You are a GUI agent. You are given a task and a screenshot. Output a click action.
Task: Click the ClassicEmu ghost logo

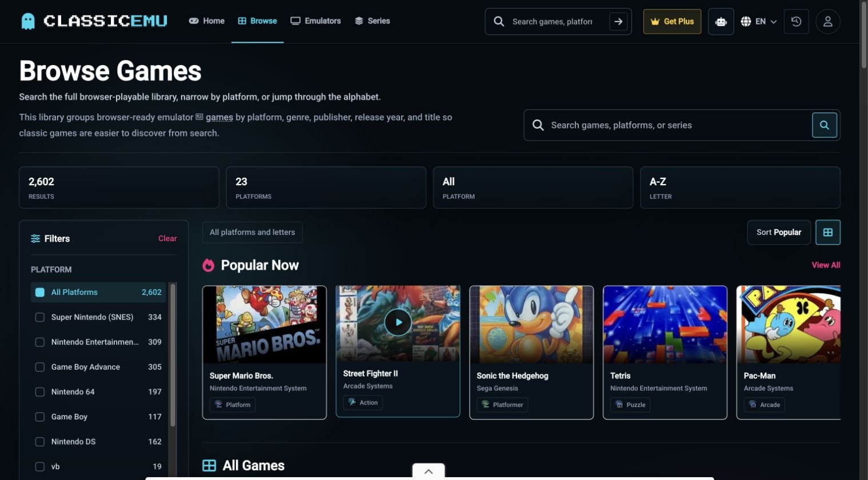coord(27,21)
